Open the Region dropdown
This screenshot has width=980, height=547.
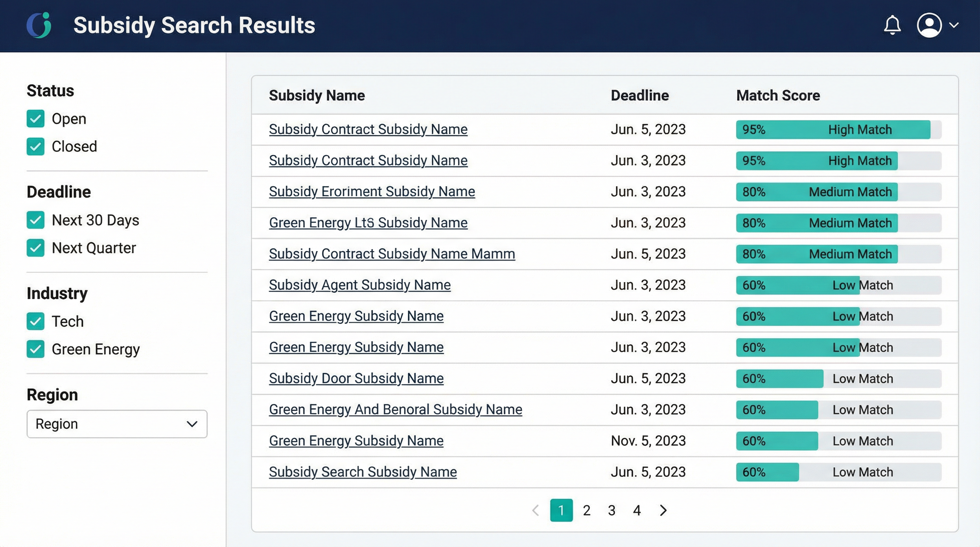[117, 424]
